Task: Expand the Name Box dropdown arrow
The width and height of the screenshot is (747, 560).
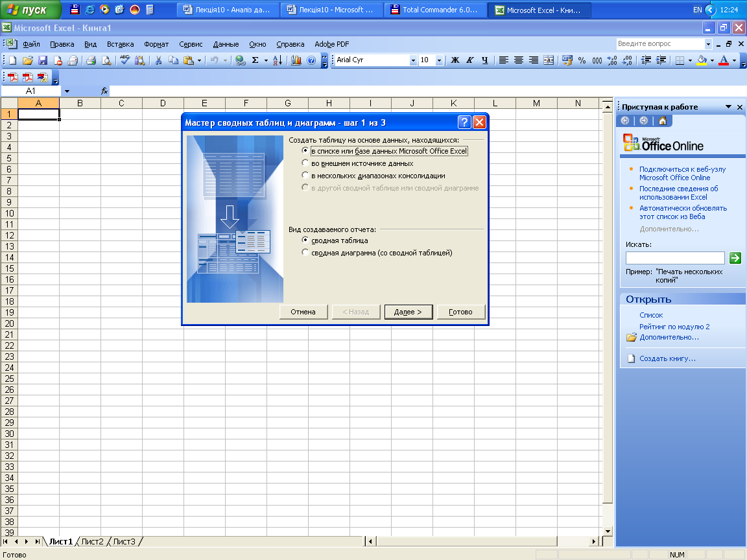Action: (67, 91)
